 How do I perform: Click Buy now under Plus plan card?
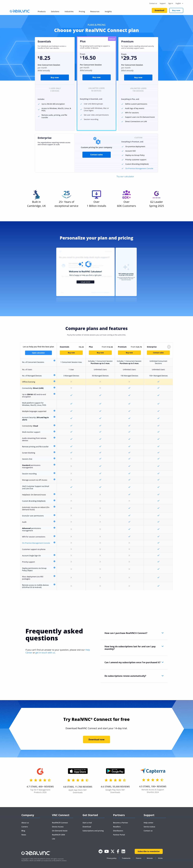point(96,77)
